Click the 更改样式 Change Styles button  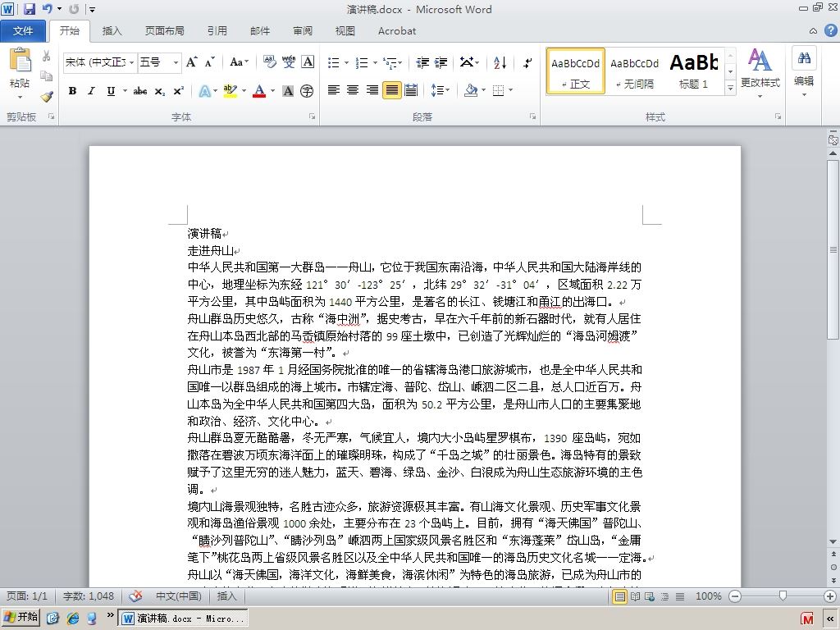(x=760, y=73)
